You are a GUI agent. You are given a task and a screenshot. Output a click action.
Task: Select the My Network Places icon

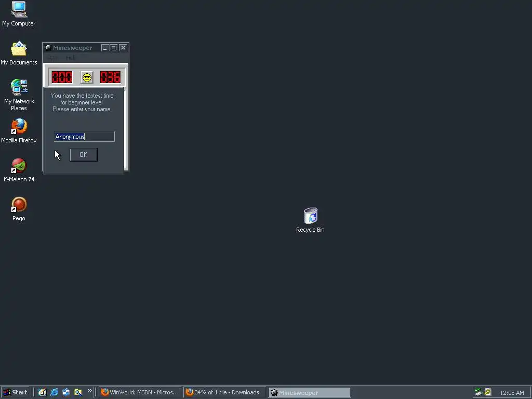point(19,95)
